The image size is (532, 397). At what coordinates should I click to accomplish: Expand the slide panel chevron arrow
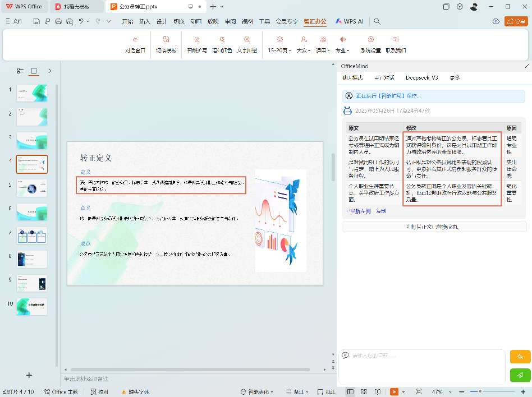(50, 71)
